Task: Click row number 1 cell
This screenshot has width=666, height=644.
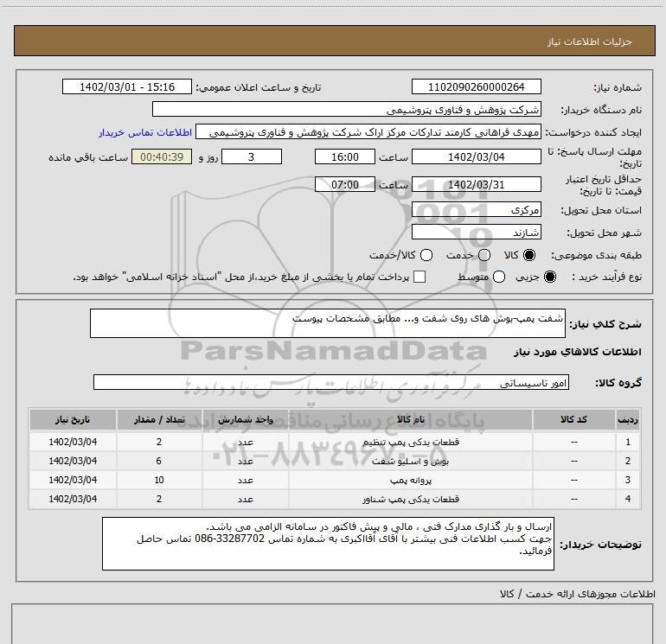Action: tap(628, 442)
